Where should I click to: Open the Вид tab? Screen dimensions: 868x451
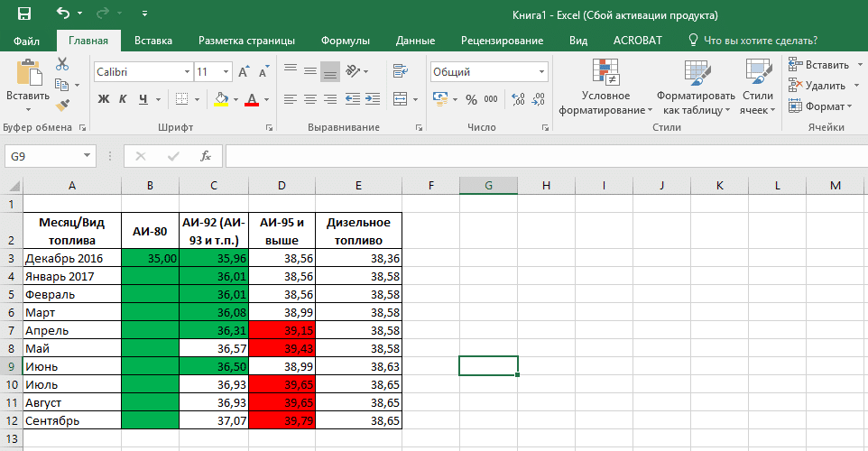(x=578, y=41)
